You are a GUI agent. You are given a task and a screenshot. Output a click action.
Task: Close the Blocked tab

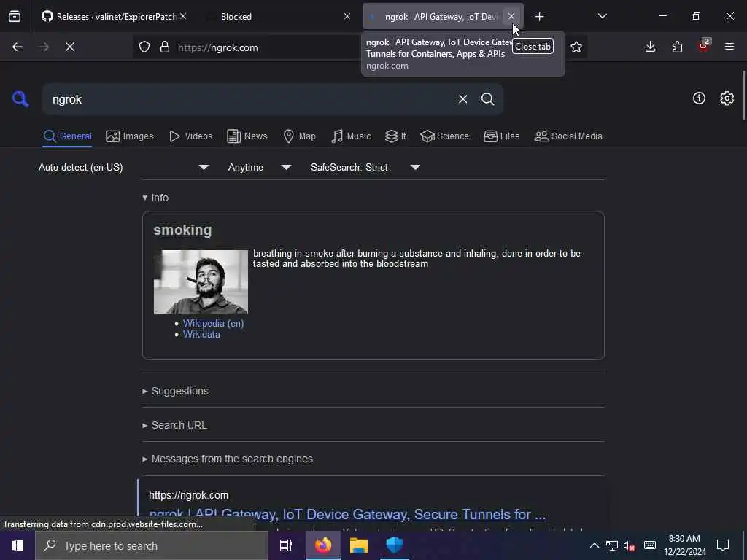click(x=347, y=17)
